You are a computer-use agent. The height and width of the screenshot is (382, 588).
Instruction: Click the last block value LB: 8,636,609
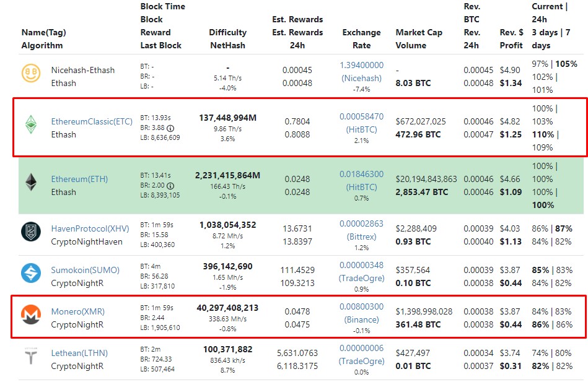(160, 137)
